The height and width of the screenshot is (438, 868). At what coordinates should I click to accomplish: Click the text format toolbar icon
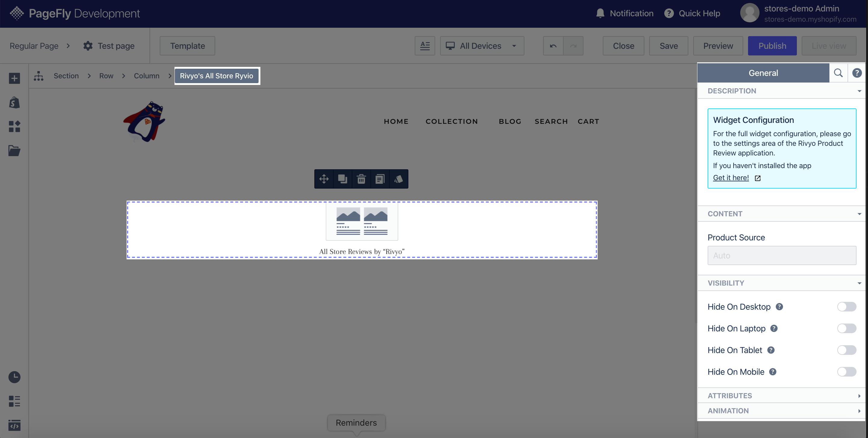425,46
